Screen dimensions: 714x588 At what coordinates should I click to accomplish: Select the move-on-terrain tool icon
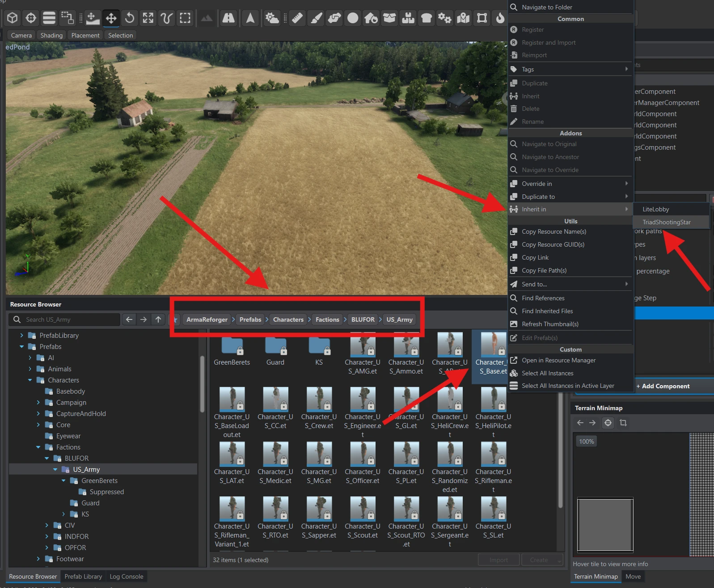[92, 18]
